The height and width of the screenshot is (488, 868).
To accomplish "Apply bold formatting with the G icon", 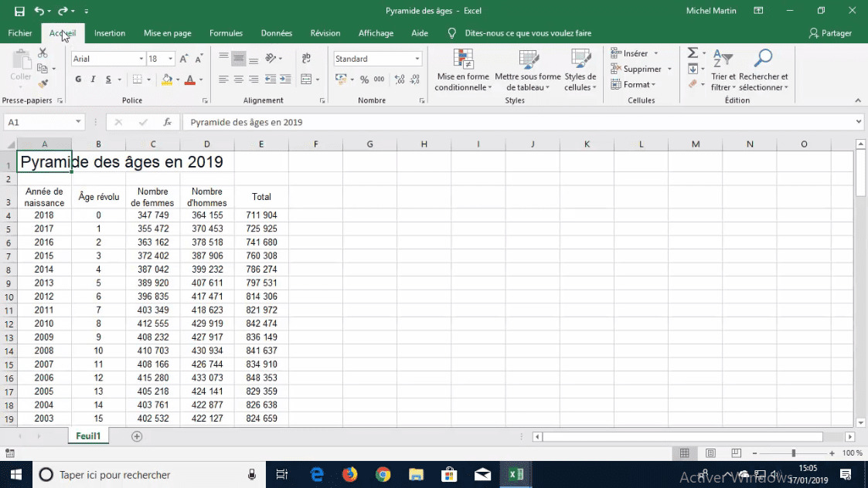I will click(x=77, y=80).
